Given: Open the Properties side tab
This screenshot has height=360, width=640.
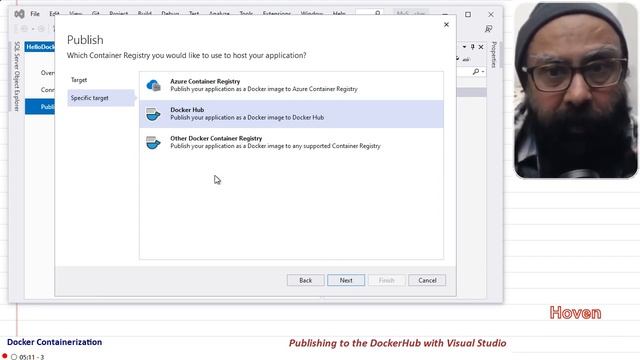Looking at the screenshot, I should [493, 54].
